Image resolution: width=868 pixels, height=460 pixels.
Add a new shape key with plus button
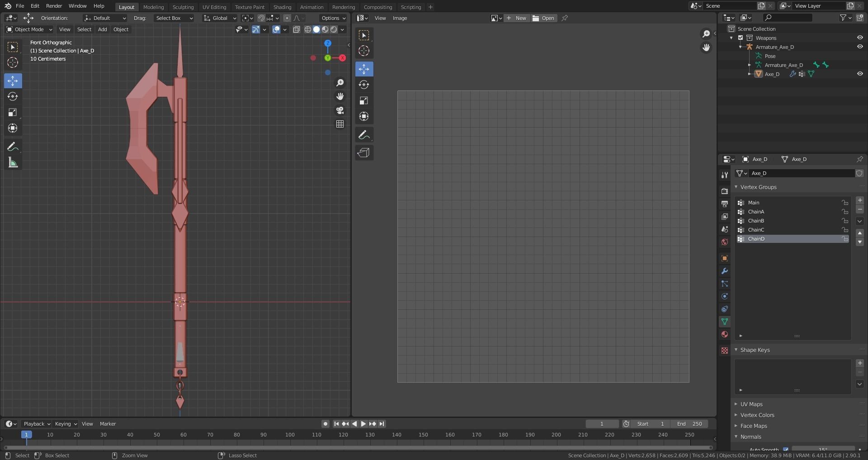[860, 363]
